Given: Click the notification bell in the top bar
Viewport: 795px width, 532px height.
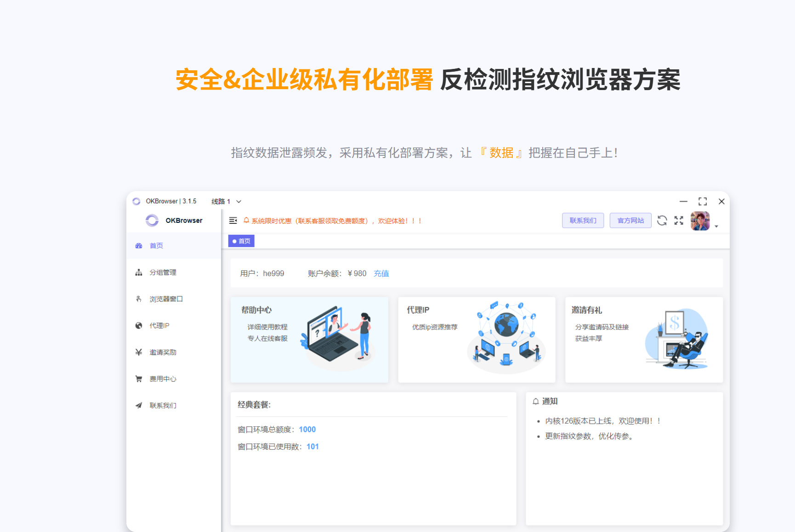Looking at the screenshot, I should [246, 221].
